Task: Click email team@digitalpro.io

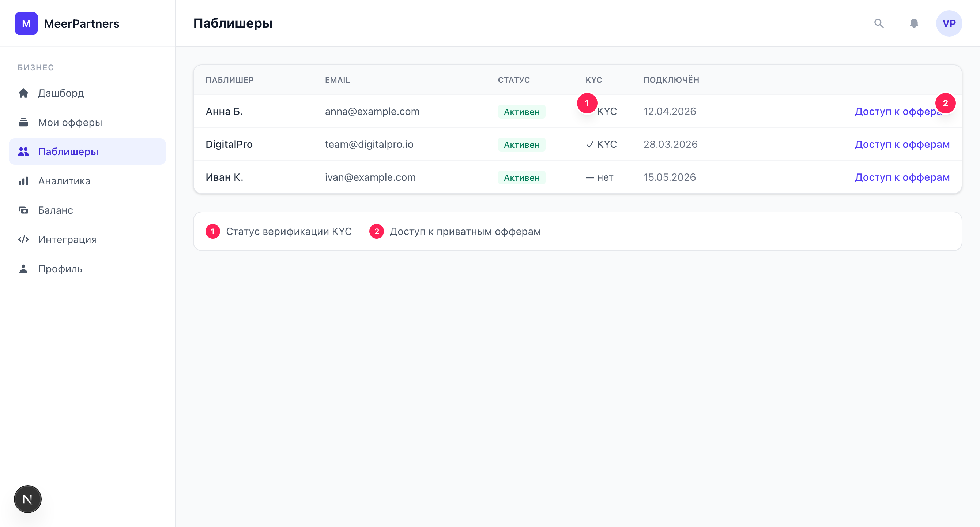Action: tap(369, 144)
